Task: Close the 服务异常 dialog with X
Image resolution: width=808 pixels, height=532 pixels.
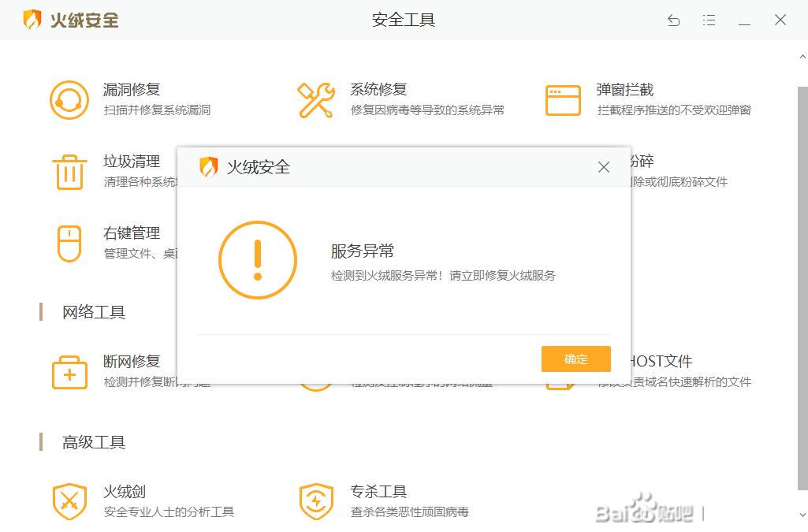Action: coord(603,167)
